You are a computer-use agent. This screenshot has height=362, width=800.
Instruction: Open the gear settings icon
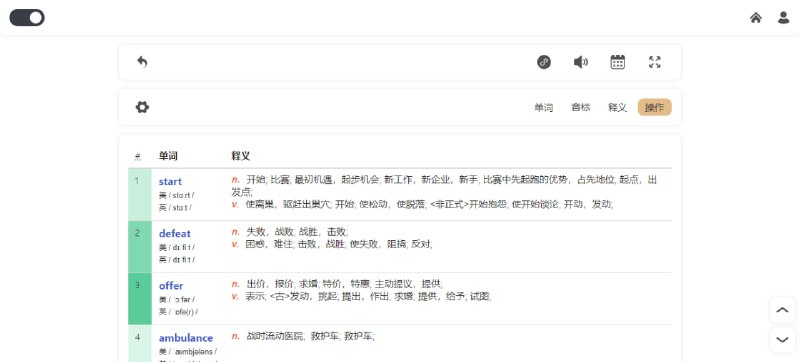point(142,107)
